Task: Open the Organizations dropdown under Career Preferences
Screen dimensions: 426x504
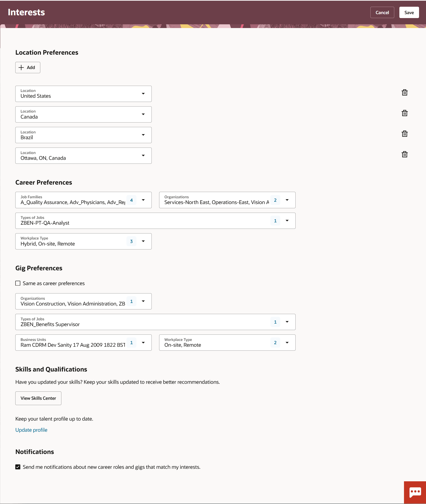Action: click(x=287, y=200)
